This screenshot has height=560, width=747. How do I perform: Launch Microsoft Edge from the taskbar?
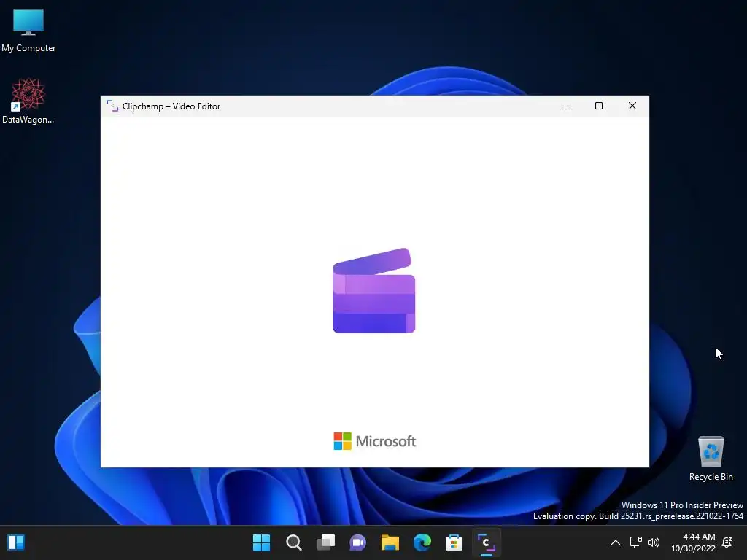tap(422, 542)
